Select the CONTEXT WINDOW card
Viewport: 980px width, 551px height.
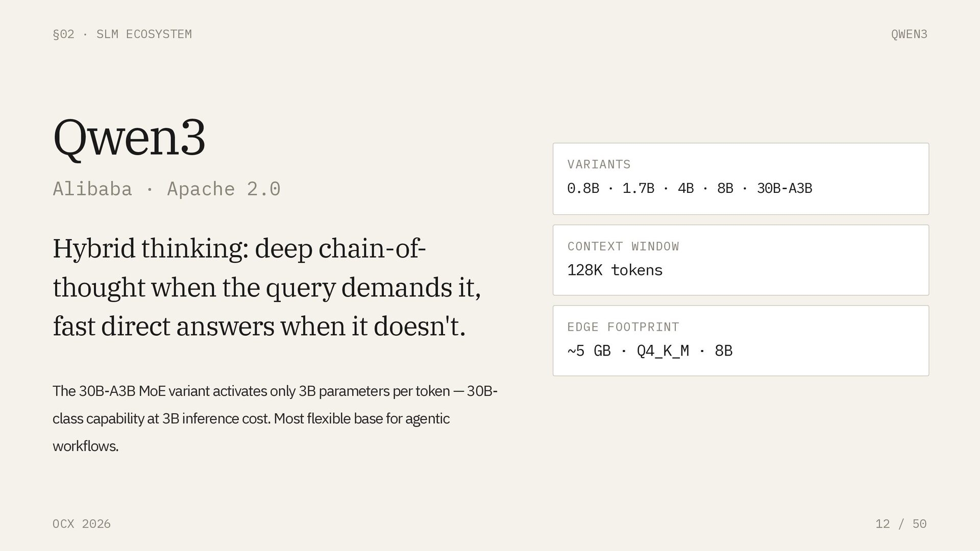pos(741,260)
